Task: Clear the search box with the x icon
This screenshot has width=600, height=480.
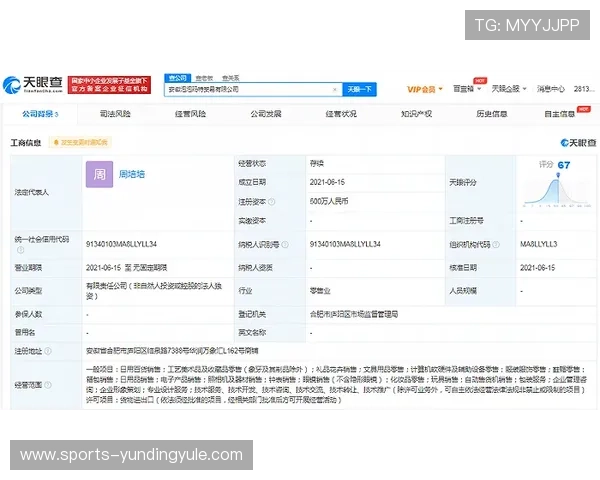Action: pyautogui.click(x=335, y=90)
